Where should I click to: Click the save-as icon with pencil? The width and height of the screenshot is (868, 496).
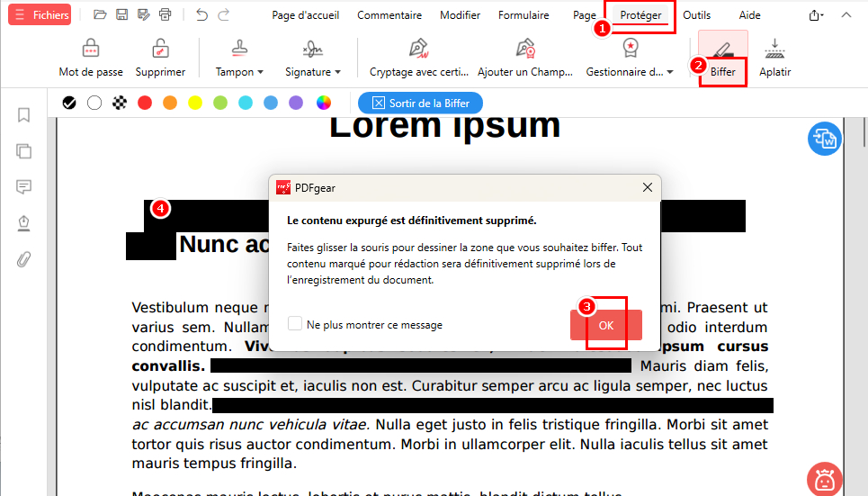coord(143,15)
